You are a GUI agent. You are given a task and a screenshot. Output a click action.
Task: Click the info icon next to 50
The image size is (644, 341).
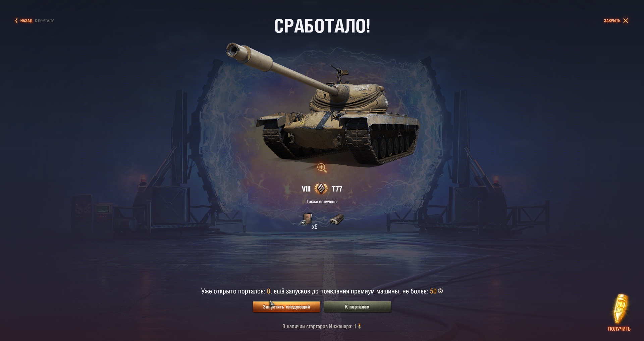pyautogui.click(x=440, y=291)
